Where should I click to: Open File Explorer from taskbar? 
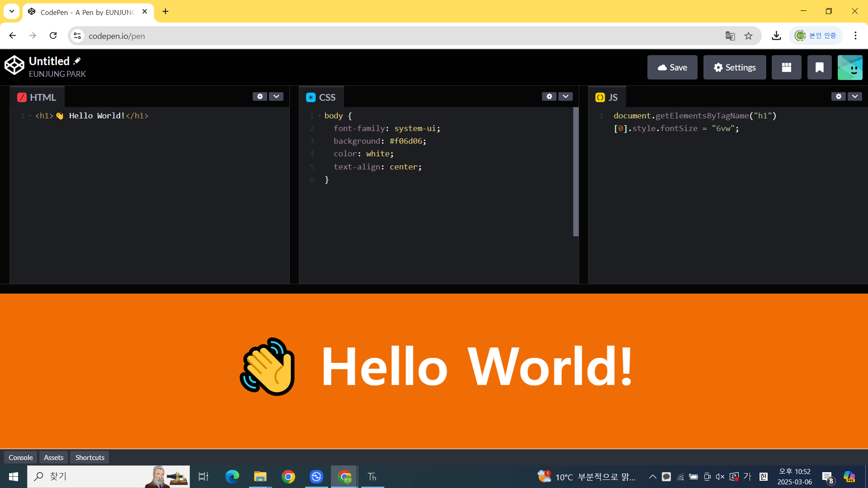point(260,477)
